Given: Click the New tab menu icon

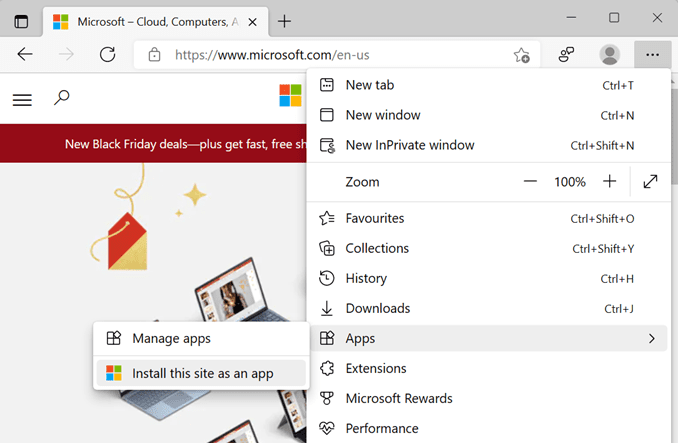Looking at the screenshot, I should point(326,85).
